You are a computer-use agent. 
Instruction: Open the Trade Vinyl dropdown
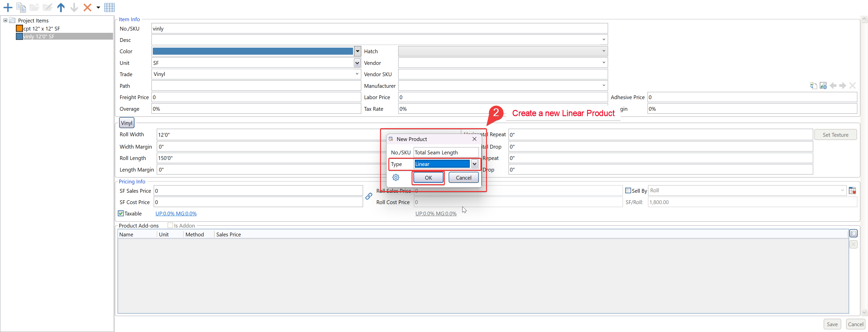pyautogui.click(x=357, y=74)
